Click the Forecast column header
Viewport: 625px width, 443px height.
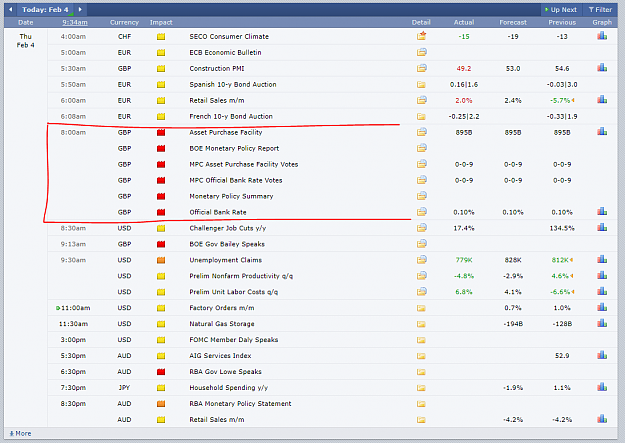(x=513, y=22)
